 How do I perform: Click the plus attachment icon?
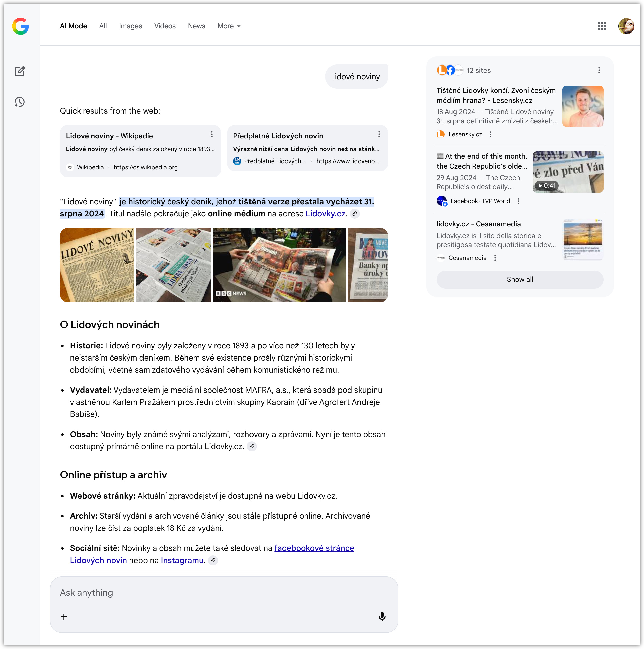coord(64,617)
